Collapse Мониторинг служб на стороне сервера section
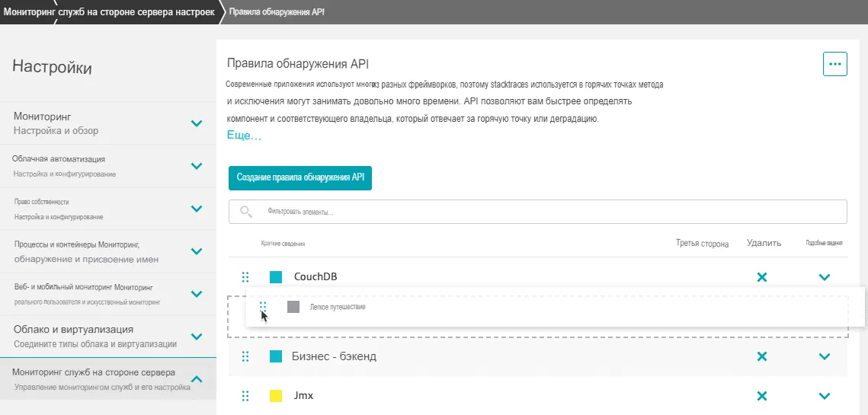The height and width of the screenshot is (415, 868). 196,379
